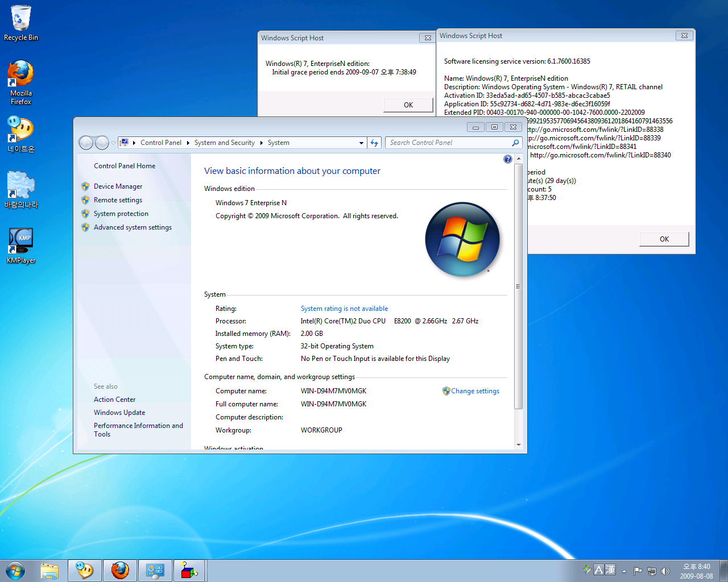Click the Back navigation arrow

tap(86, 143)
